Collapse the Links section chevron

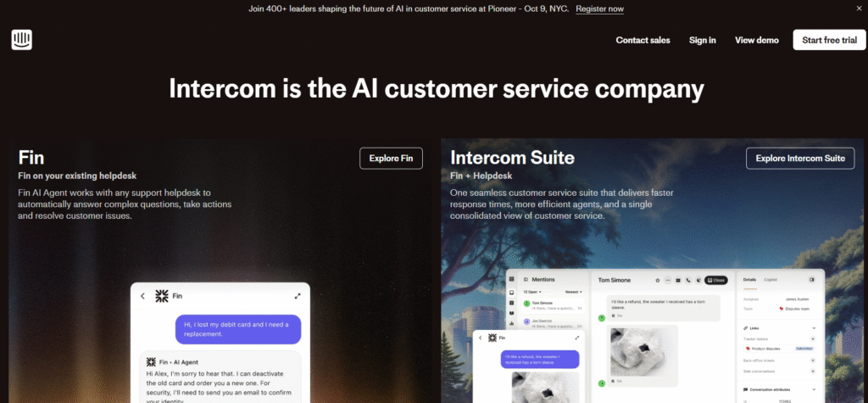point(814,328)
